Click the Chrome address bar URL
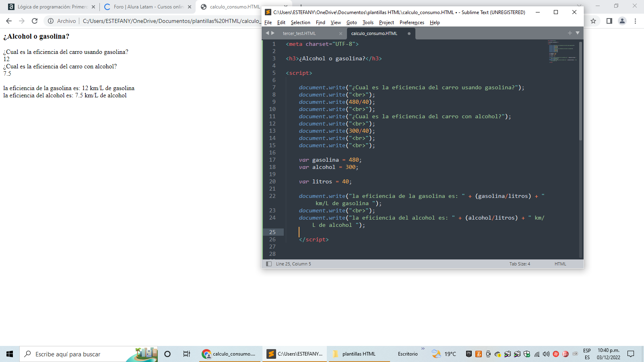 coord(171,21)
